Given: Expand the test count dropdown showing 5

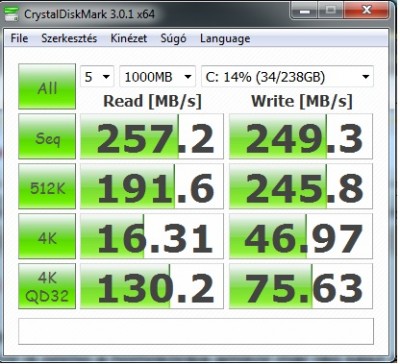Looking at the screenshot, I should 97,77.
